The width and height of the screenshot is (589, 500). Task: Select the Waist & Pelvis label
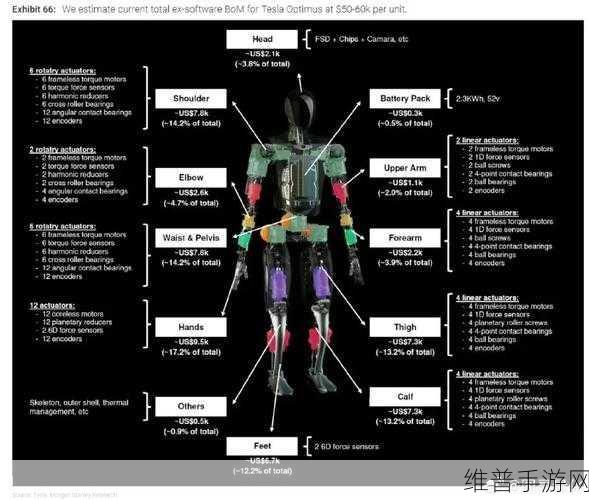191,238
